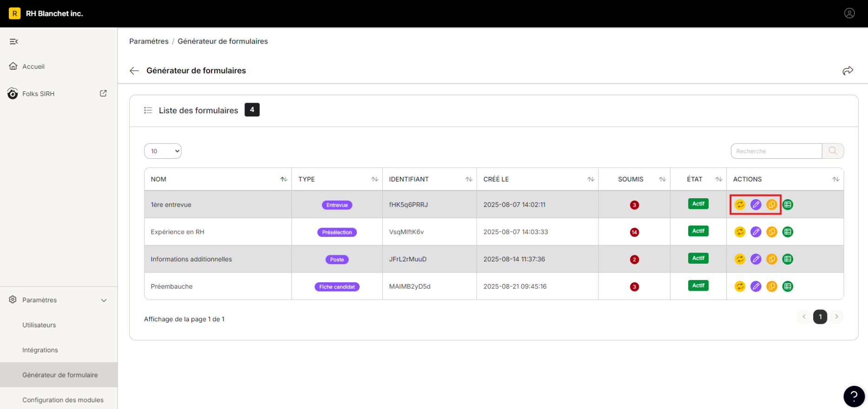Open green table icon for Expérience en RH
868x409 pixels.
point(788,232)
